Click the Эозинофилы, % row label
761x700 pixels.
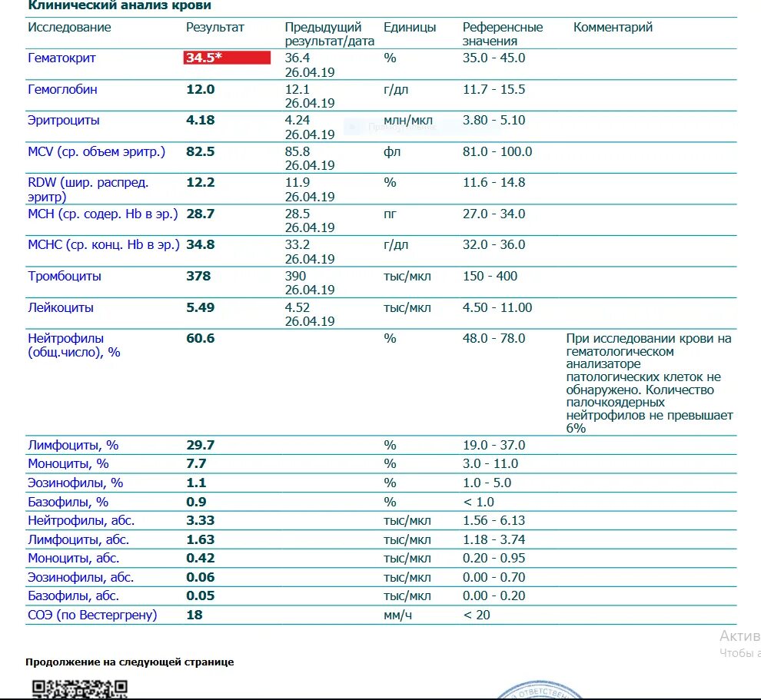pos(75,483)
